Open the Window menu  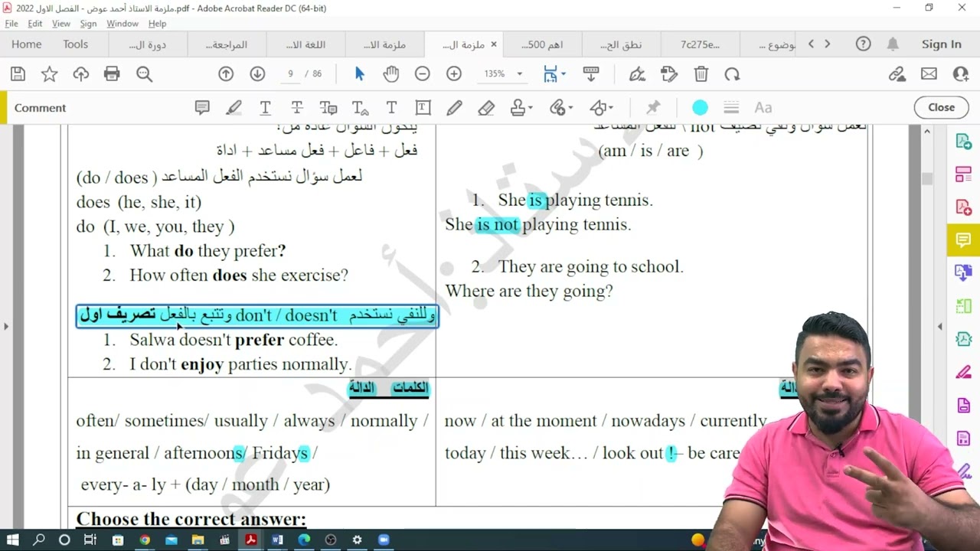[x=122, y=24]
